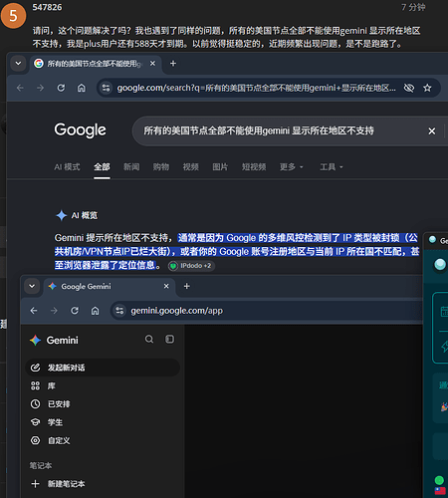
Task: Select the Google Gemini browser tab
Action: point(110,286)
